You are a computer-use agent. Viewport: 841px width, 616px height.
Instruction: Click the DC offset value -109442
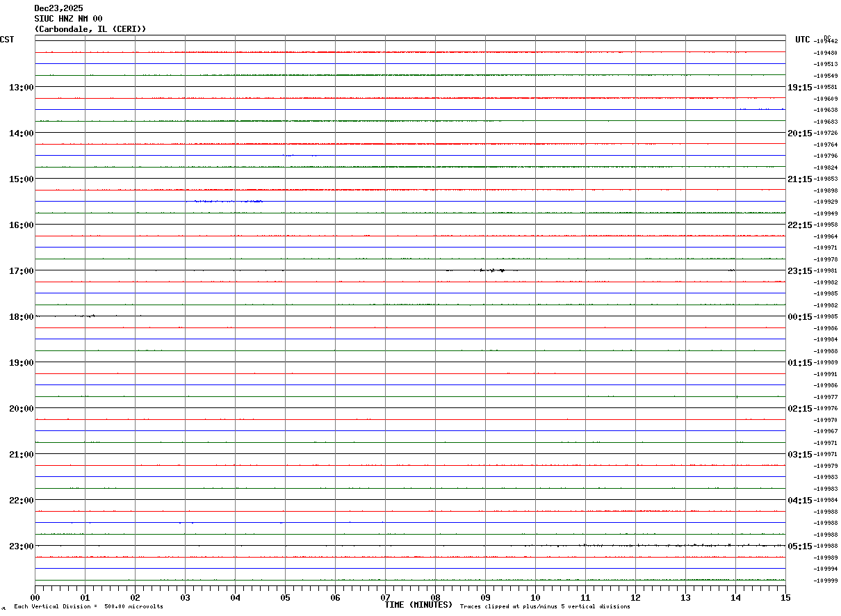click(826, 41)
